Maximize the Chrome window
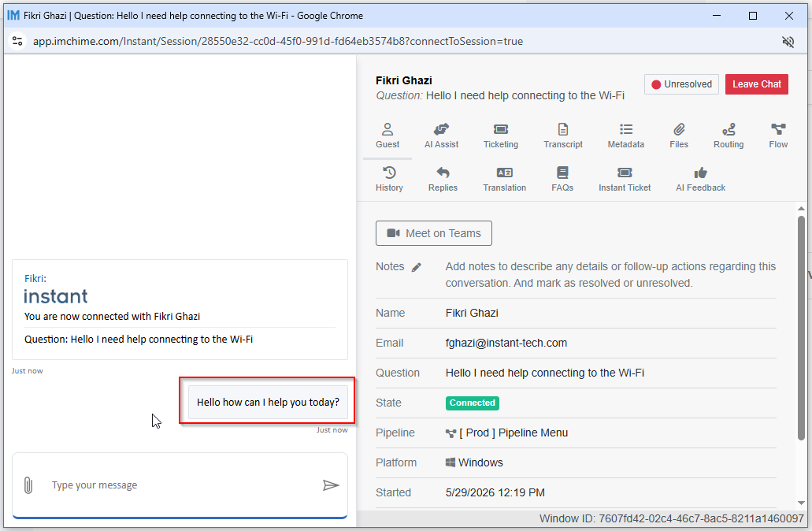 [x=753, y=16]
